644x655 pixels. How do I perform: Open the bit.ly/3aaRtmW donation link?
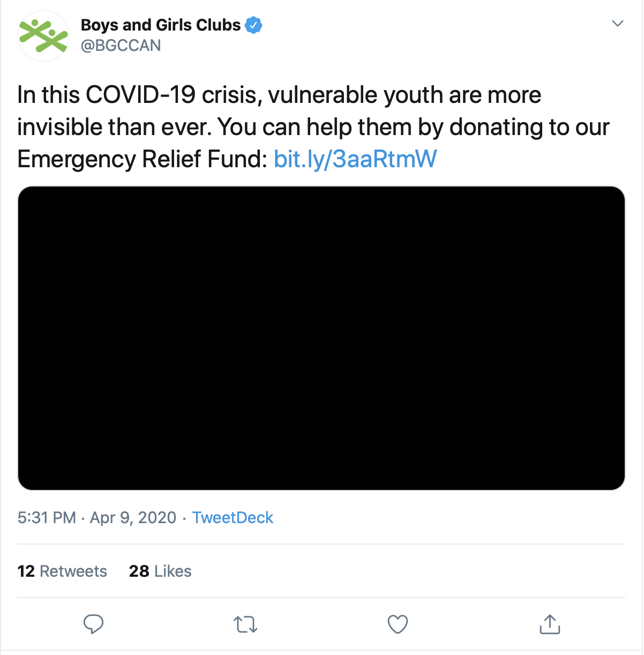[x=355, y=159]
